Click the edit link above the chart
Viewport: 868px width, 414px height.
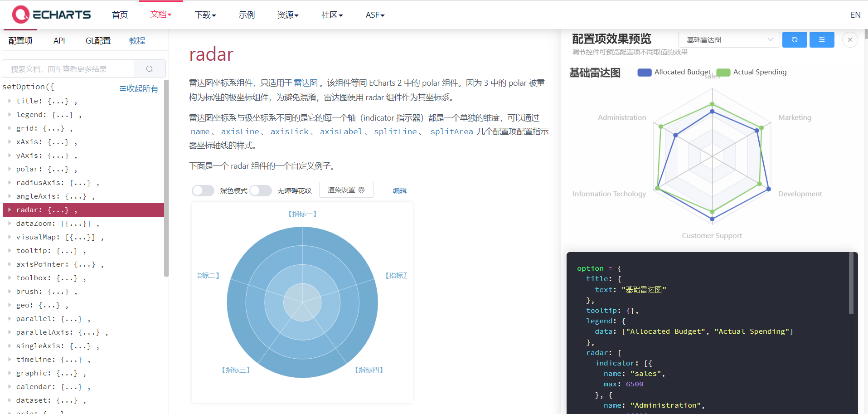pos(400,190)
